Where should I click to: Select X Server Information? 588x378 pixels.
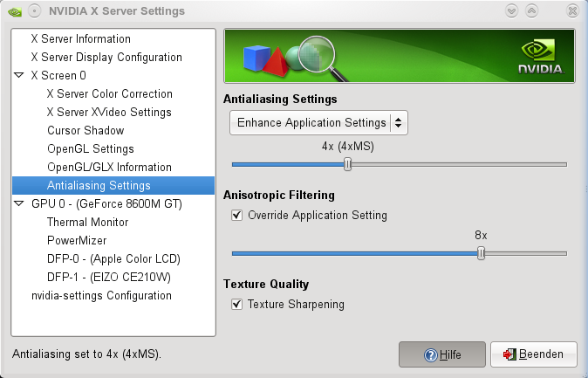(x=80, y=38)
